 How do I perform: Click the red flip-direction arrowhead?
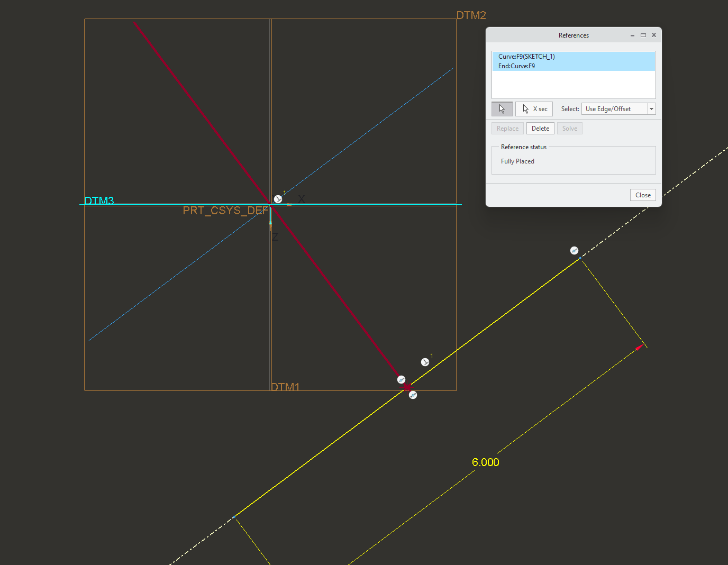coord(639,347)
